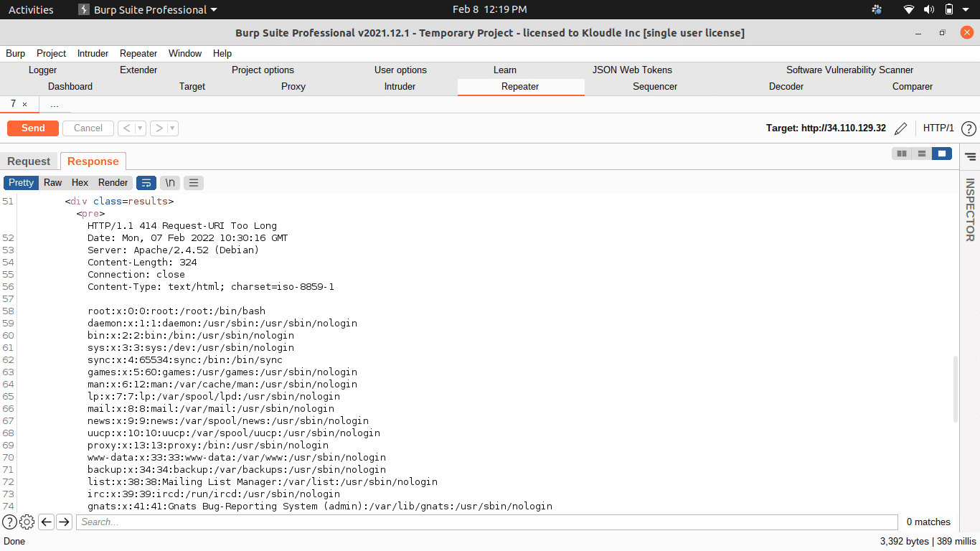This screenshot has height=551, width=980.
Task: Edit the target with the pencil icon
Action: [901, 128]
